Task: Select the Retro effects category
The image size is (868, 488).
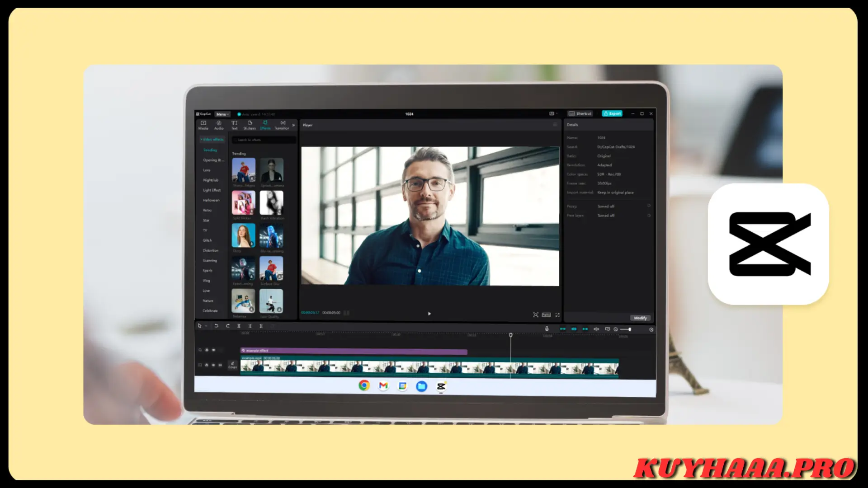Action: pos(207,211)
